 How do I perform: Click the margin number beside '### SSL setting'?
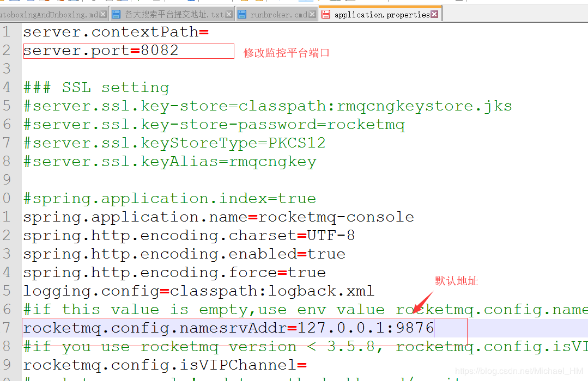7,87
